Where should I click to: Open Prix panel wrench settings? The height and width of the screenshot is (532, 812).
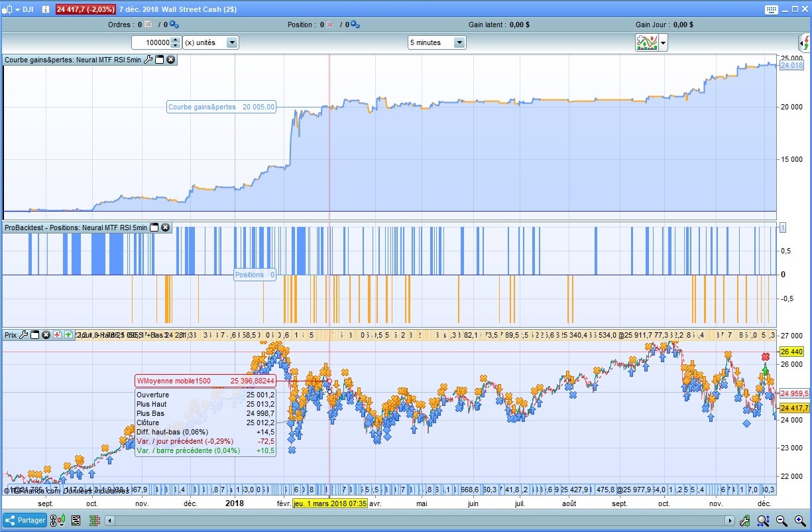24,335
